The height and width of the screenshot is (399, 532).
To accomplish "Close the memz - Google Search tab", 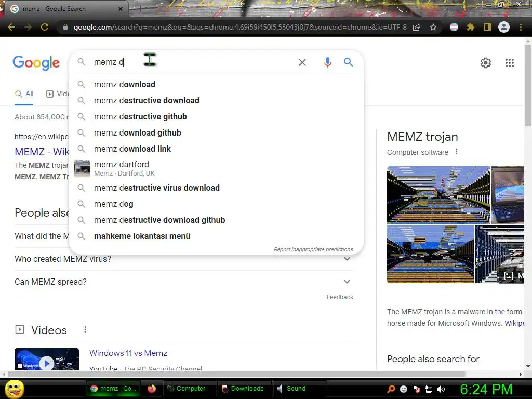I will (121, 9).
